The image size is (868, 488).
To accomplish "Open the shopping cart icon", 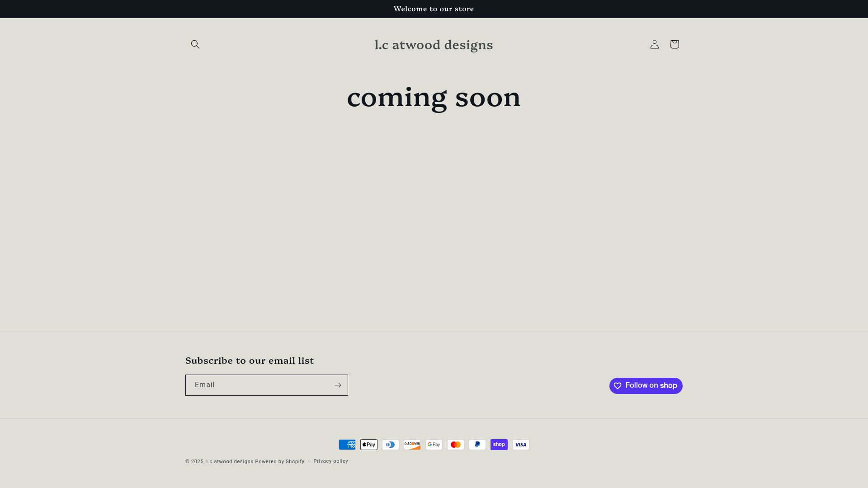I will coord(675,44).
